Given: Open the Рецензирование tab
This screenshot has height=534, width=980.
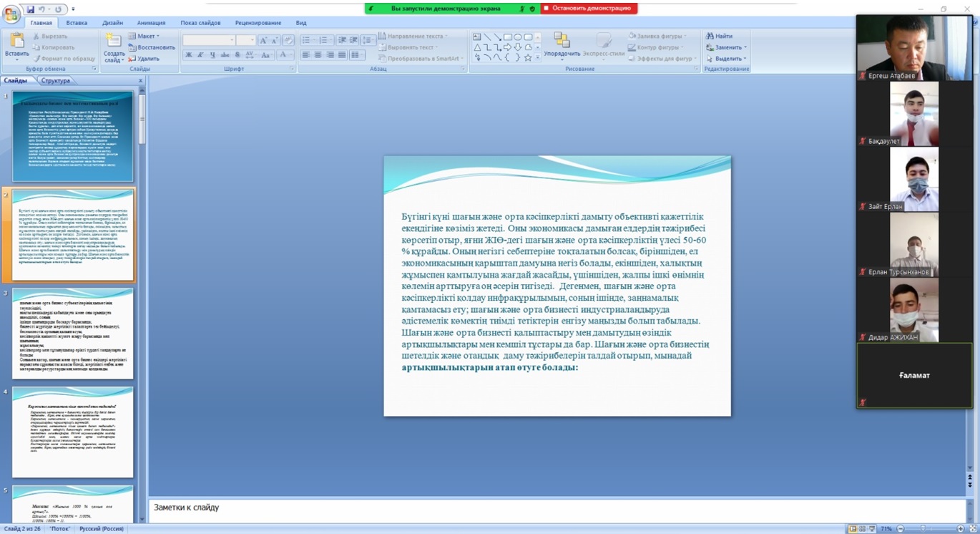Looking at the screenshot, I should [x=258, y=23].
